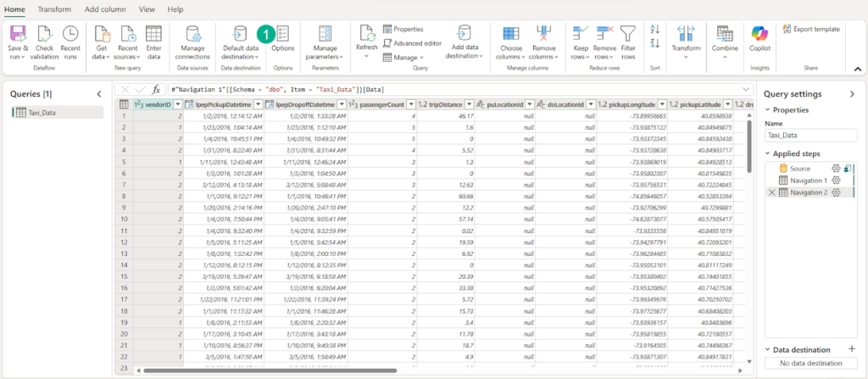Open the Get data icon

tap(102, 33)
